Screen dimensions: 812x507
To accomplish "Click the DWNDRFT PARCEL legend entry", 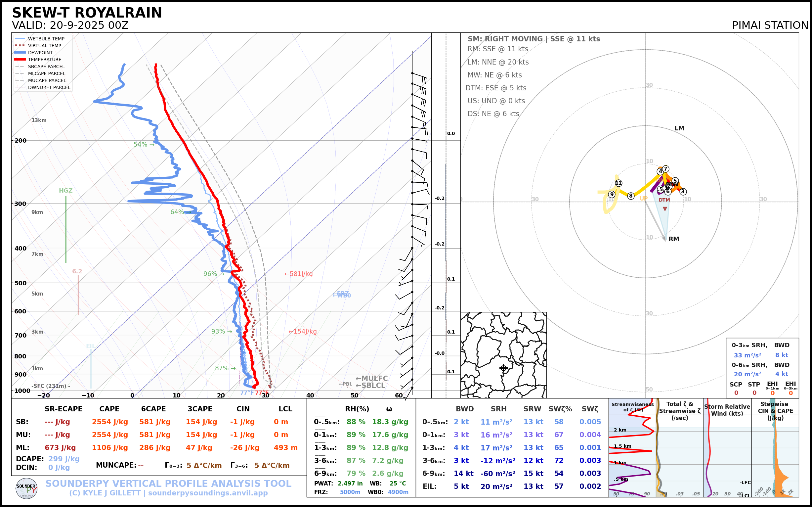I will coord(49,87).
